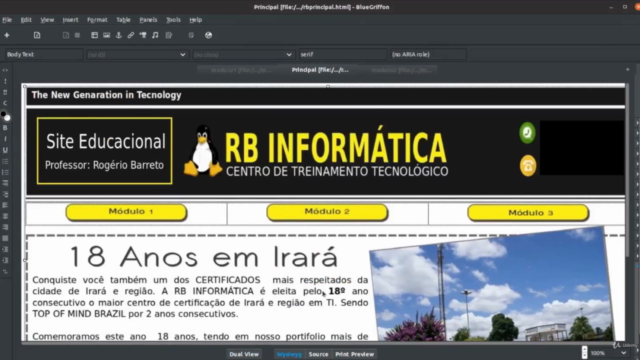Viewport: 640px width, 360px height.
Task: Click the Indent icon in the sidebar
Action: [5, 249]
